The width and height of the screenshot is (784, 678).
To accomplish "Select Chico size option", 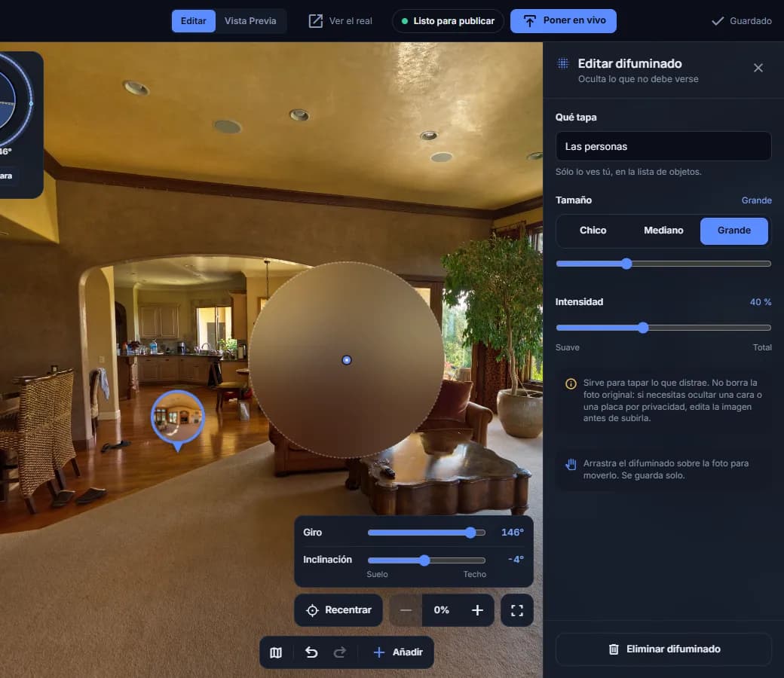I will [593, 231].
